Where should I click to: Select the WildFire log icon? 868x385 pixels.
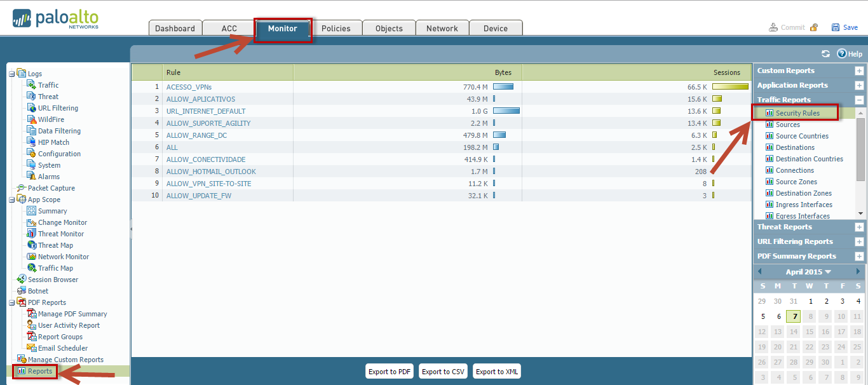coord(31,119)
